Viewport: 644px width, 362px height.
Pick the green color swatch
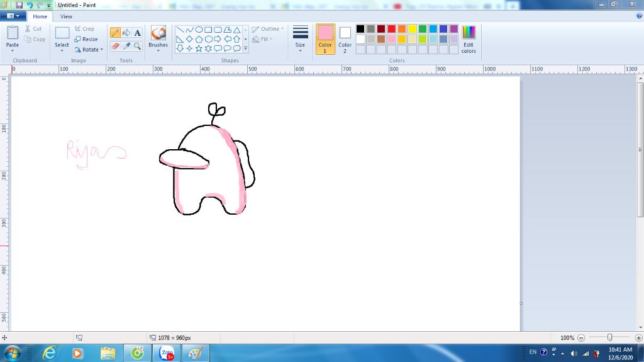tap(423, 29)
